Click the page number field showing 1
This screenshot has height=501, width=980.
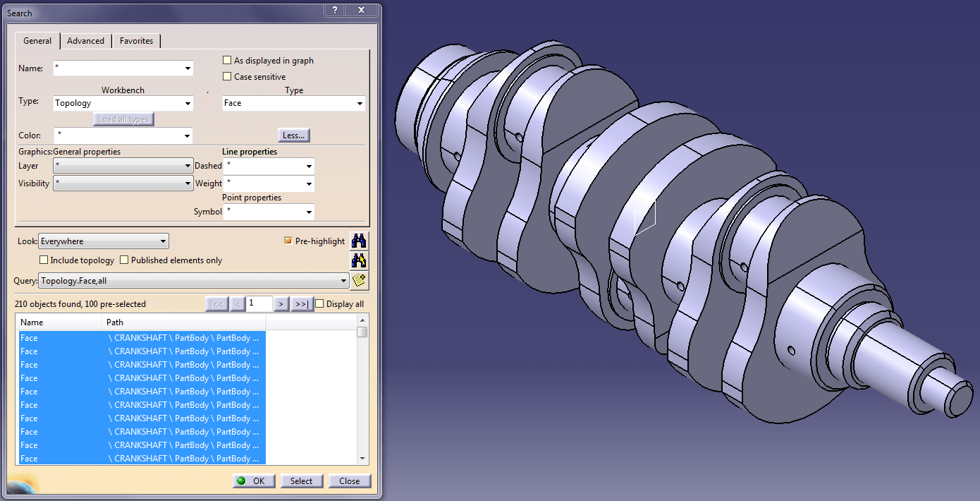(x=259, y=303)
